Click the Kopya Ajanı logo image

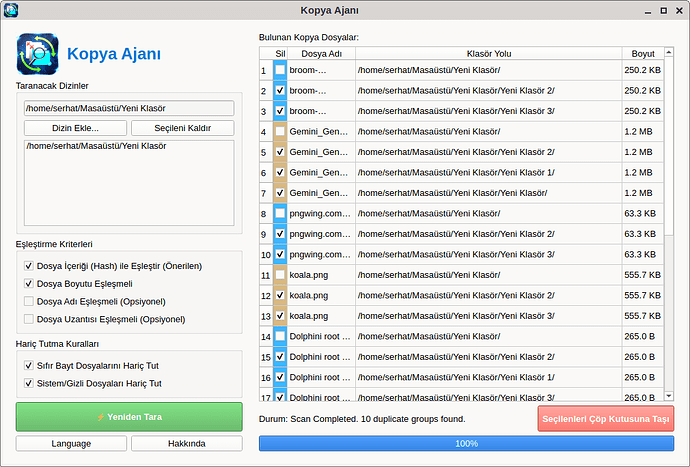pos(38,54)
